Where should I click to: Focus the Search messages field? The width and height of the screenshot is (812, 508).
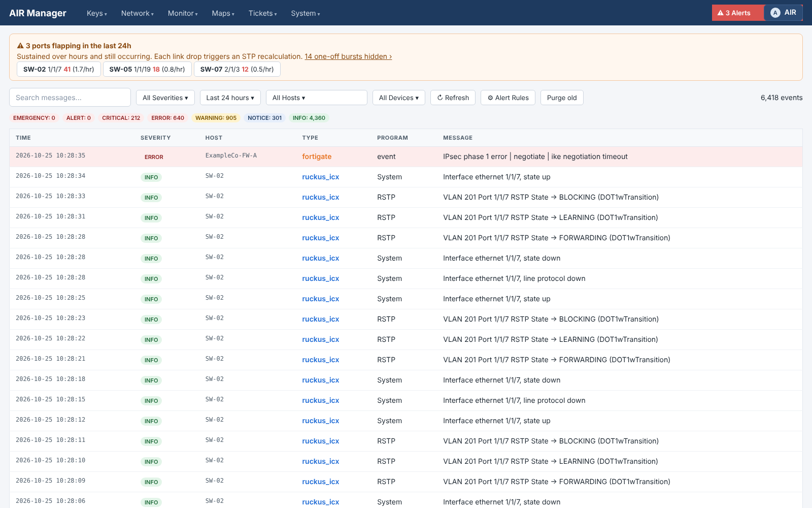(70, 98)
